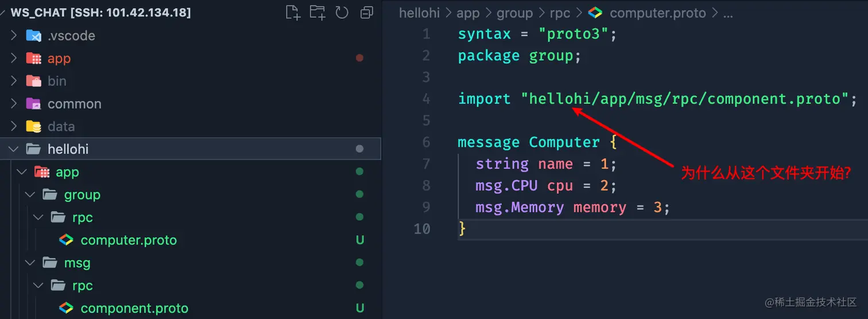
Task: Click the New File icon in explorer header
Action: tap(293, 13)
